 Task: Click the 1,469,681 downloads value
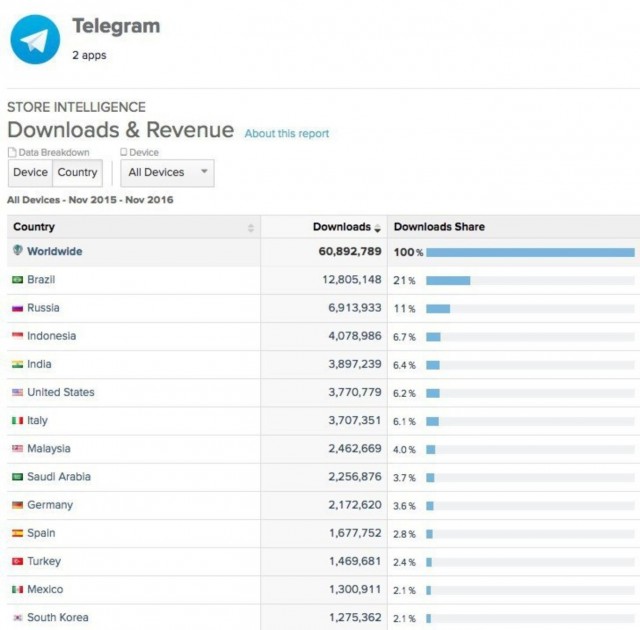coord(355,561)
